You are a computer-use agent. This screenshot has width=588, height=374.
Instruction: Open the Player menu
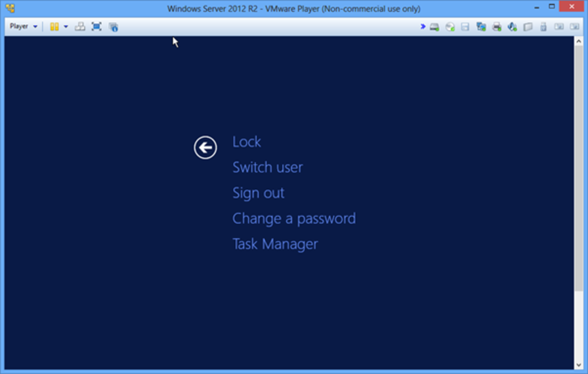(x=18, y=26)
